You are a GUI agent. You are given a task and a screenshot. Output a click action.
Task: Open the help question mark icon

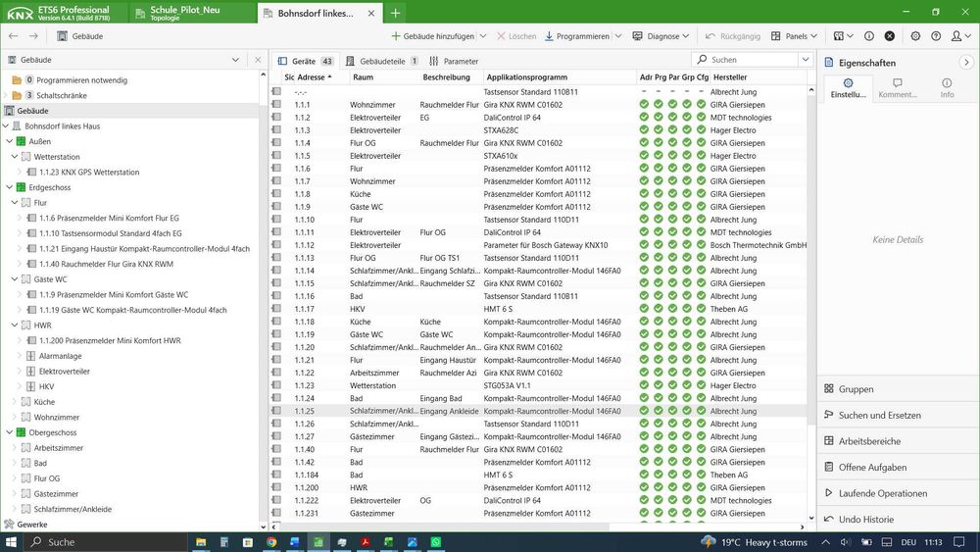coord(936,36)
